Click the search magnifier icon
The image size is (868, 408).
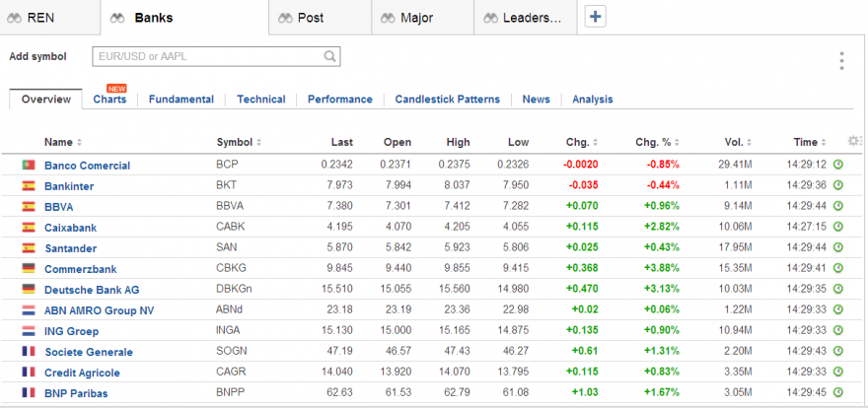329,56
